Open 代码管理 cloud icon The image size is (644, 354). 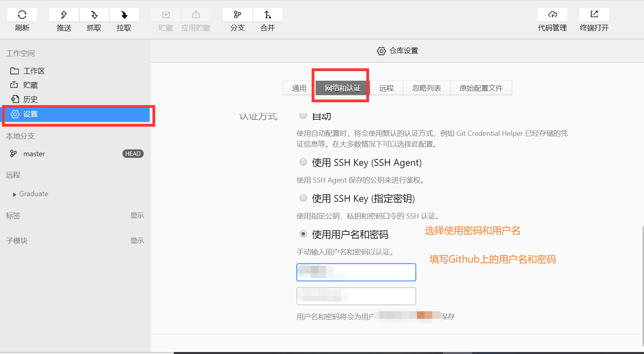pos(553,15)
